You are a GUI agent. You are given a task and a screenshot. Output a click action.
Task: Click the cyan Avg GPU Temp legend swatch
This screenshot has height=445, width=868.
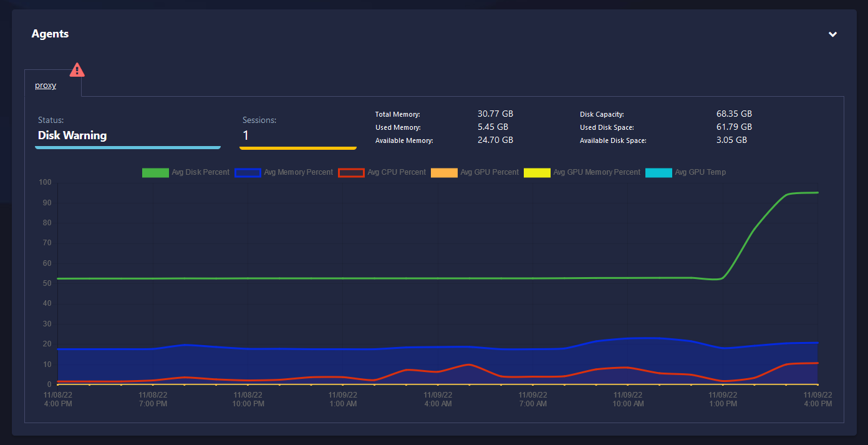[x=659, y=172]
